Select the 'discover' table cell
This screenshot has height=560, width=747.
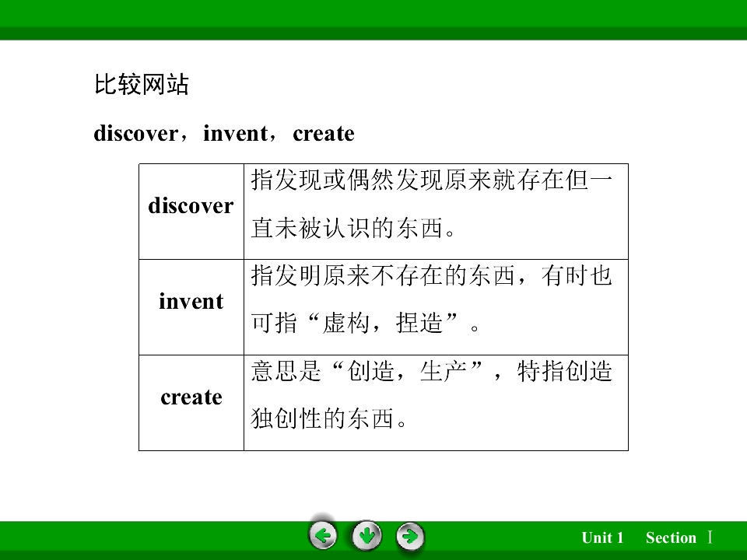pos(191,212)
